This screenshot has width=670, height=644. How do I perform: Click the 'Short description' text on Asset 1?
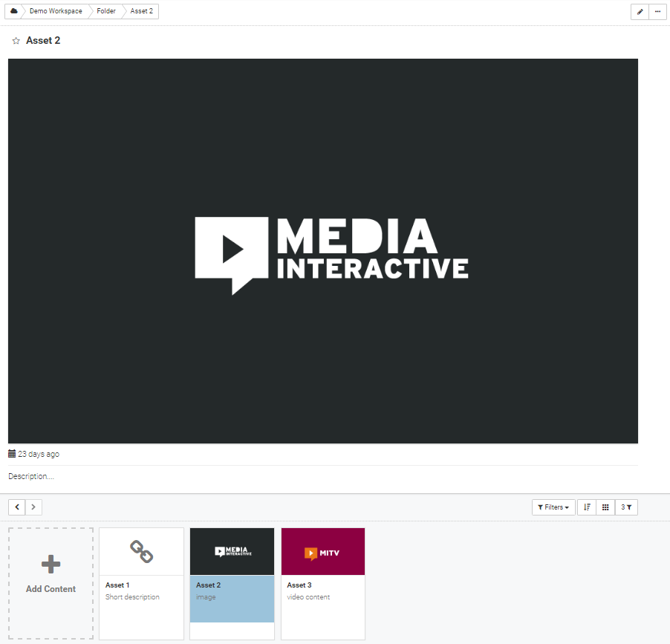tap(132, 597)
